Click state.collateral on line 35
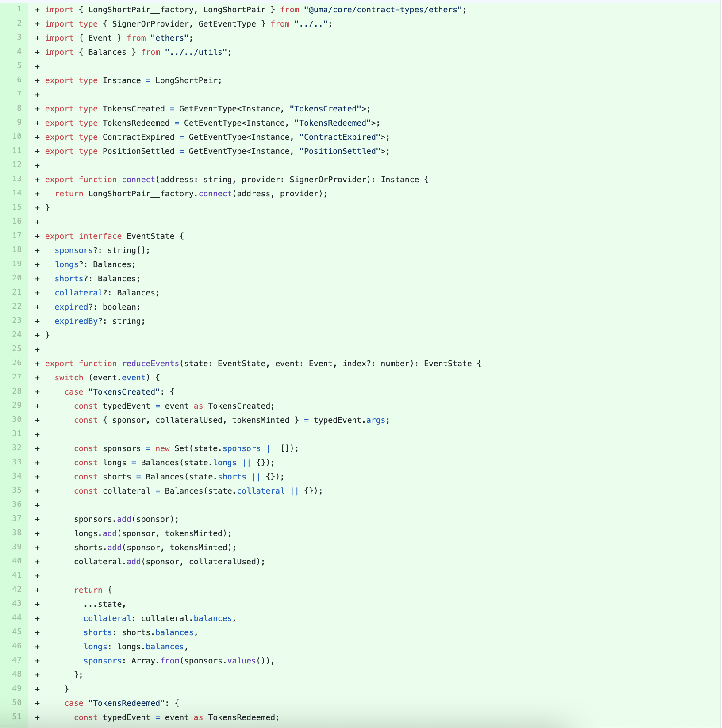The height and width of the screenshot is (728, 722). 246,491
